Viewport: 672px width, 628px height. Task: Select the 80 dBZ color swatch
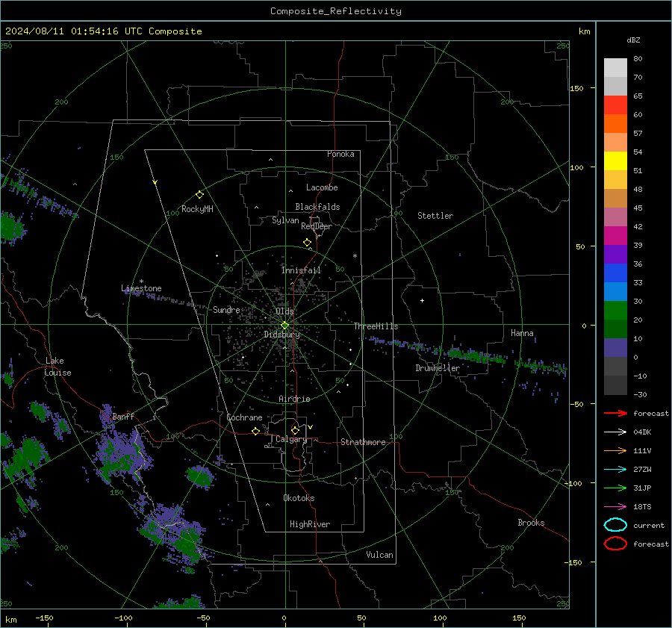[615, 67]
